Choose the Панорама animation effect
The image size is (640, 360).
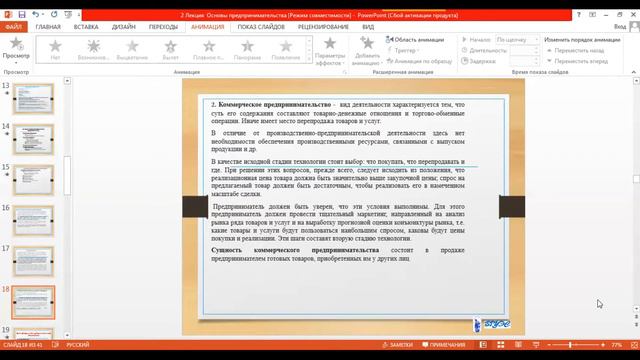tap(247, 50)
